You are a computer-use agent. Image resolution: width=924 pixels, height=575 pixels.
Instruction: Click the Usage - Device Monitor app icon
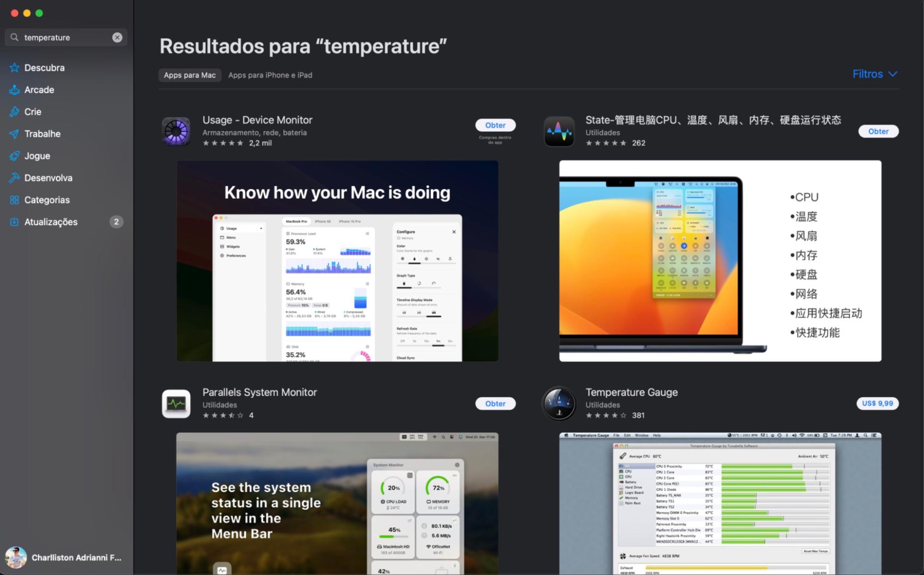click(176, 131)
